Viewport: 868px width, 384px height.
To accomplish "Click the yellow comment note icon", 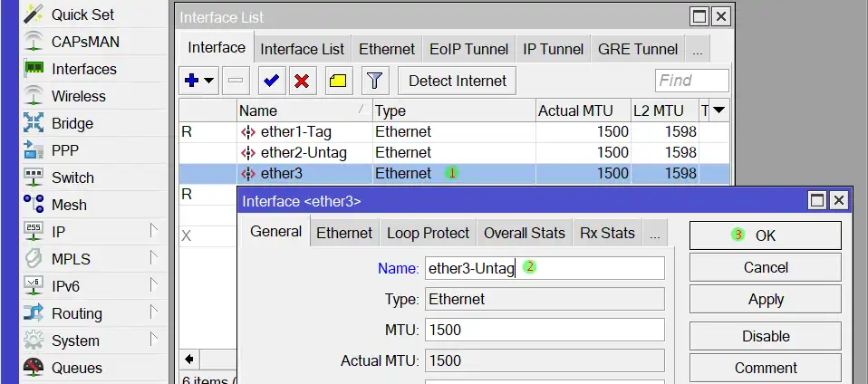I will (x=338, y=81).
